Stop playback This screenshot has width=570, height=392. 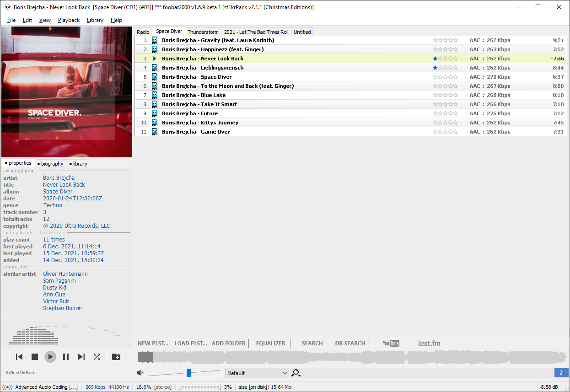[35, 357]
